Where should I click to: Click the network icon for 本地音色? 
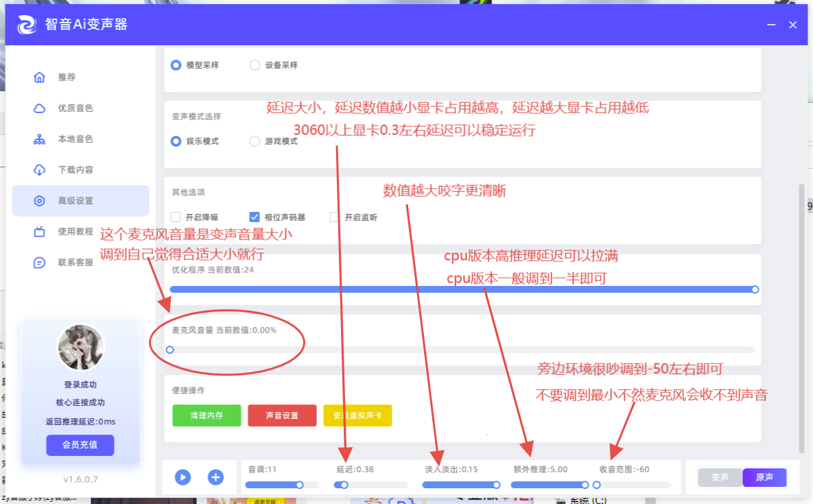(x=39, y=139)
